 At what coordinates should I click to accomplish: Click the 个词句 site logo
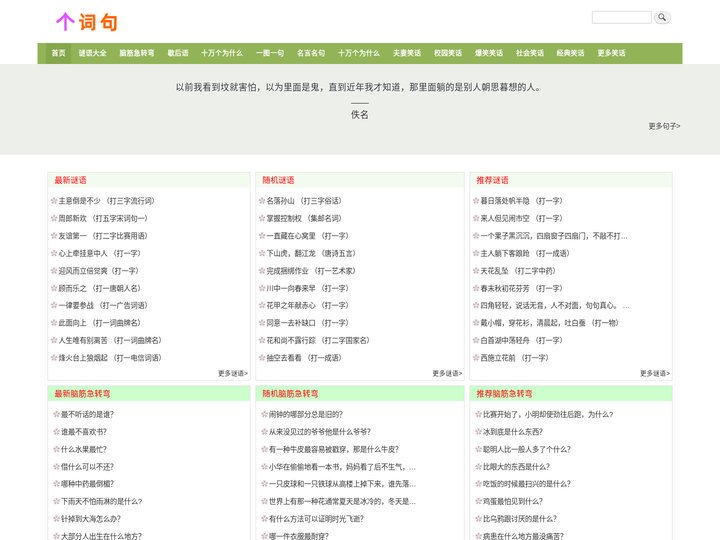(87, 22)
